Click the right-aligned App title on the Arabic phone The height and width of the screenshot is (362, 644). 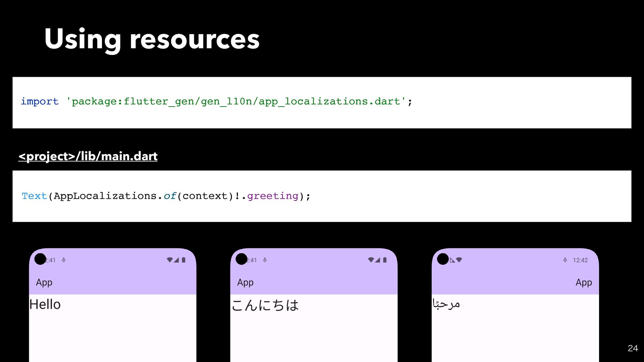click(584, 282)
